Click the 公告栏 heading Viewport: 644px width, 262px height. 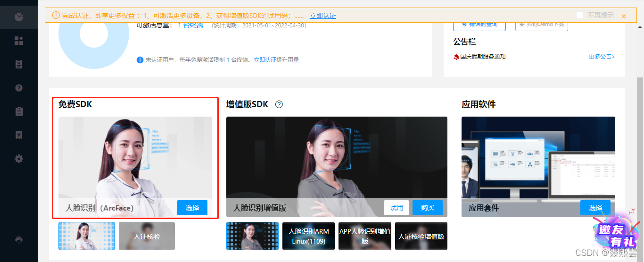(x=465, y=42)
